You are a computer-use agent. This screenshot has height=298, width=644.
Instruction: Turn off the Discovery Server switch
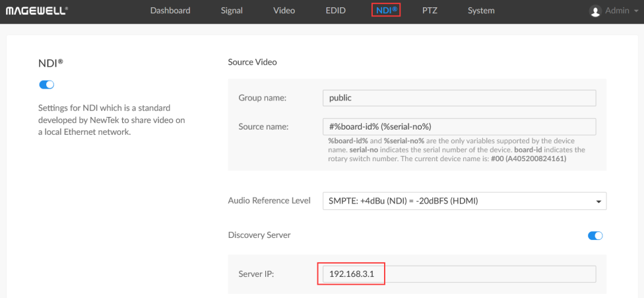tap(595, 235)
